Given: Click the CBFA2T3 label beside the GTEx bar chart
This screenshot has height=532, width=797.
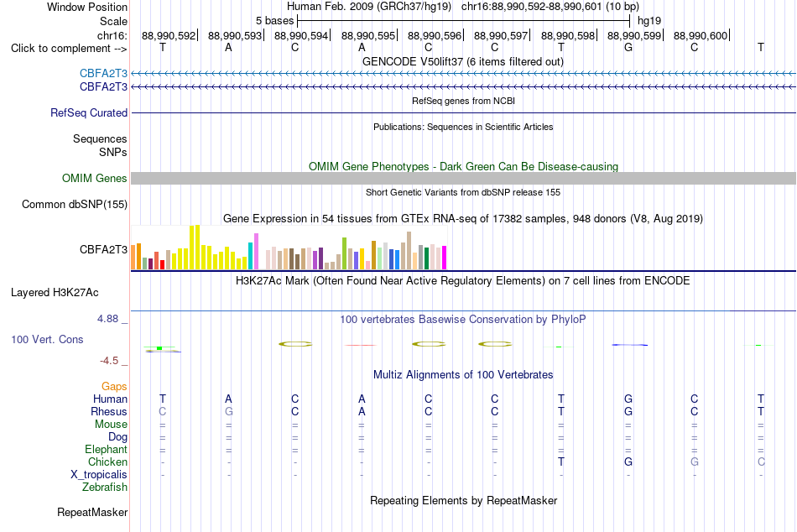Looking at the screenshot, I should tap(103, 250).
